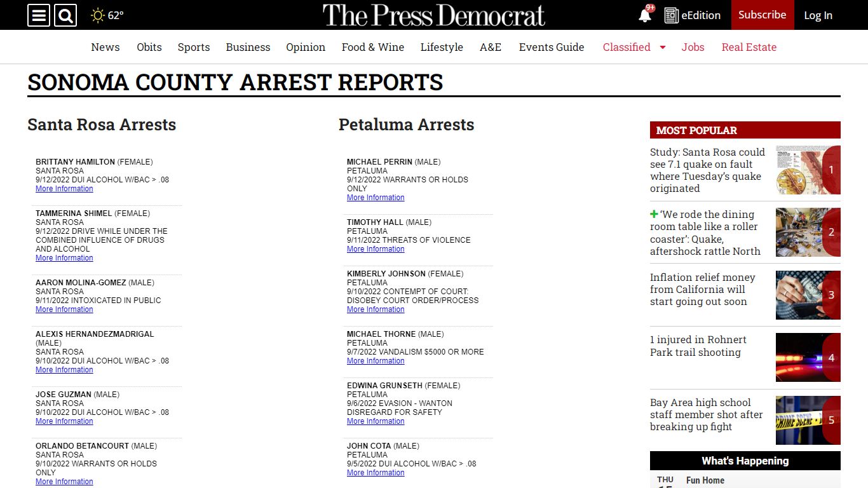This screenshot has width=868, height=488.
Task: Open the Sports section
Action: pyautogui.click(x=194, y=47)
